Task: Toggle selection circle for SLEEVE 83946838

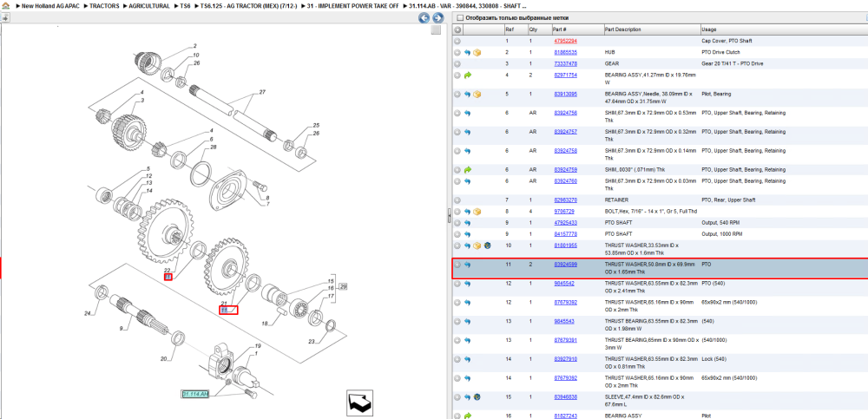Action: point(457,396)
